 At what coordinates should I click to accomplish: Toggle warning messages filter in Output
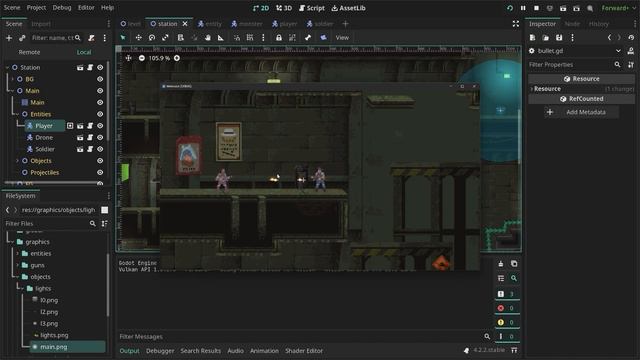pyautogui.click(x=506, y=322)
